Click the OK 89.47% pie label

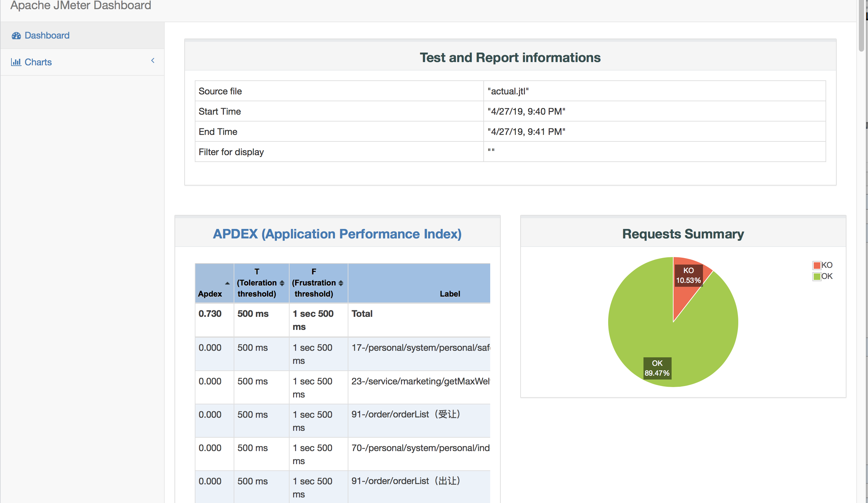[x=657, y=368]
